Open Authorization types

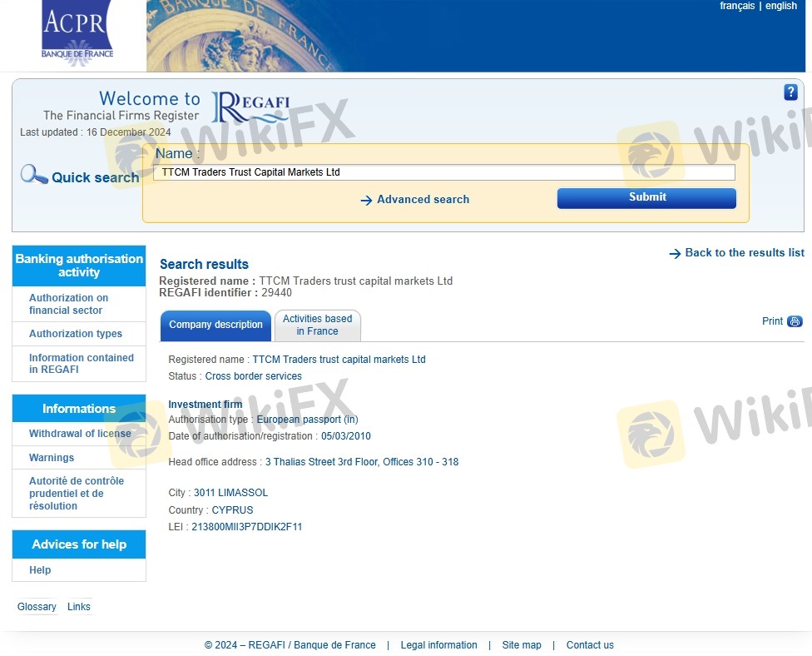76,334
